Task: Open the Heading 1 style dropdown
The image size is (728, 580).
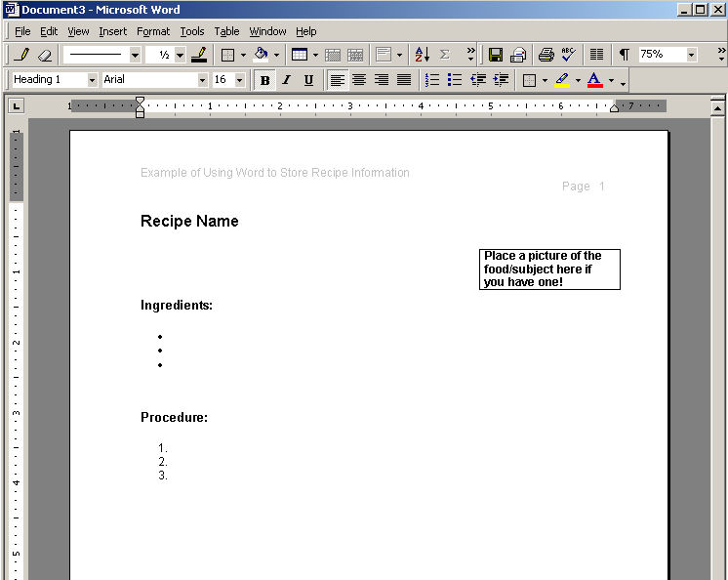Action: 93,80
